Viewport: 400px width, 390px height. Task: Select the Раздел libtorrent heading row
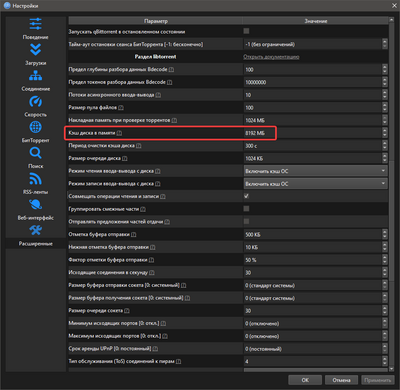(x=155, y=57)
